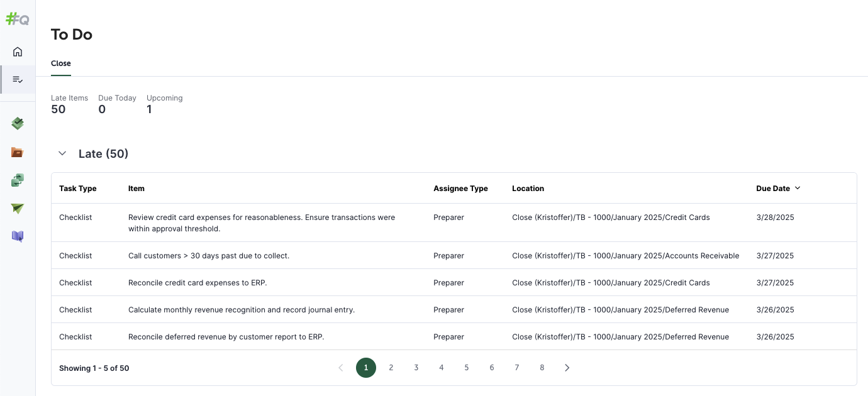Click the green paper plane sidebar icon

coord(18,209)
